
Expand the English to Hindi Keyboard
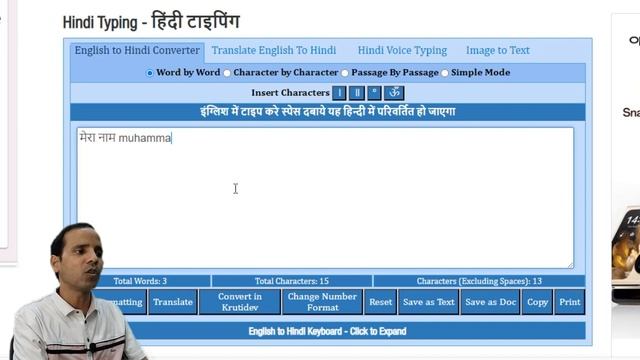tap(327, 331)
